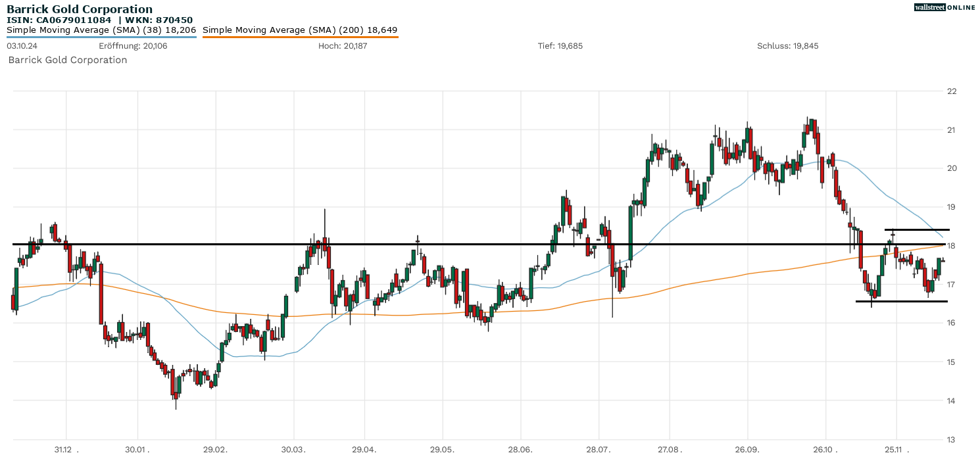This screenshot has height=453, width=980.
Task: Click the price level 22 on the y-axis
Action: point(952,91)
